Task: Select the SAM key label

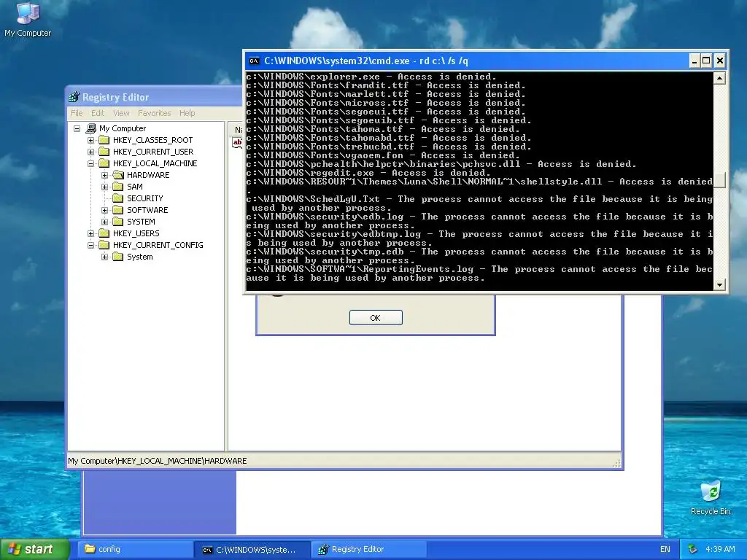Action: coord(135,187)
